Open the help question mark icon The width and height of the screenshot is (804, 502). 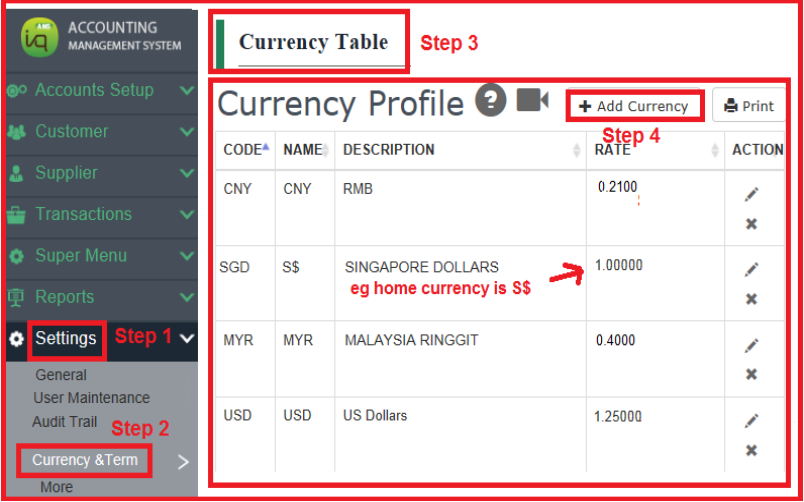490,101
